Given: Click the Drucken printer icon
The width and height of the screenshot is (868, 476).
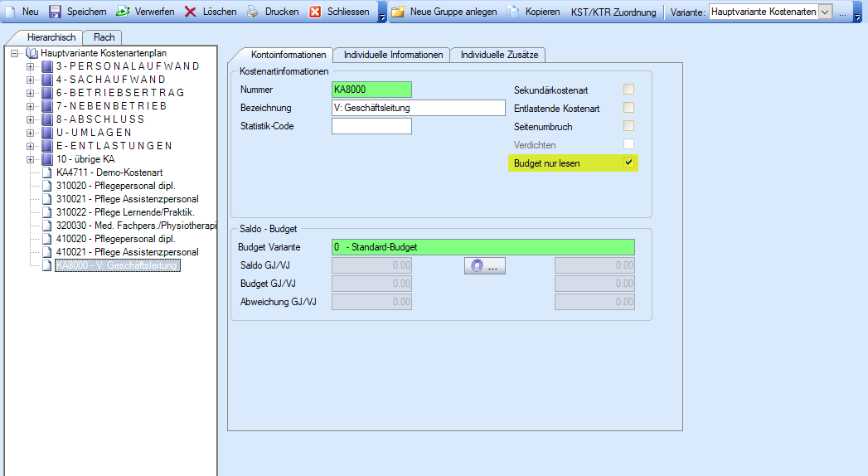Looking at the screenshot, I should pos(253,12).
